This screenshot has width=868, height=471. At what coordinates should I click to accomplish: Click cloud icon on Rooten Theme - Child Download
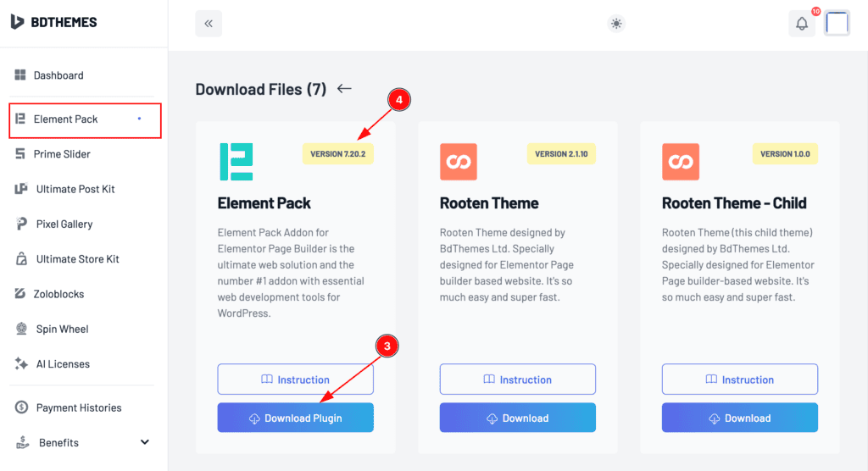point(714,419)
